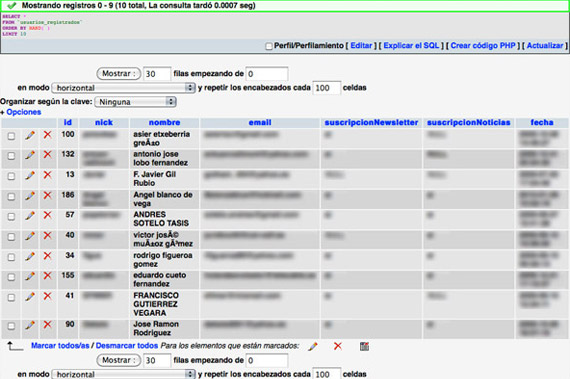Edit row with id 40

(30, 236)
